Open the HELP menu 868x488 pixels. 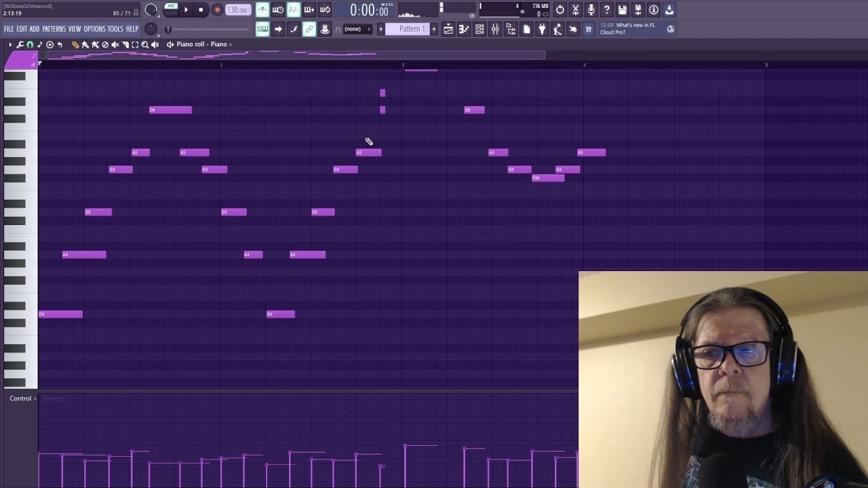point(132,29)
